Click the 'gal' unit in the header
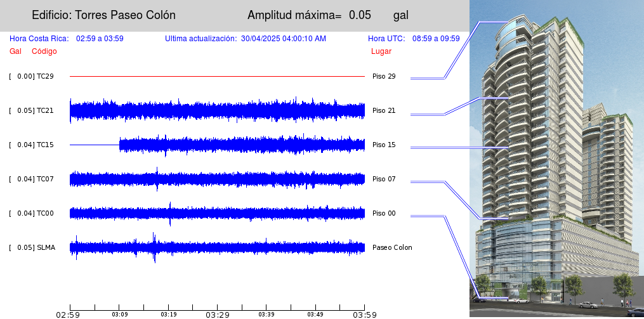Viewport: 644px width, 319px height. tap(400, 16)
